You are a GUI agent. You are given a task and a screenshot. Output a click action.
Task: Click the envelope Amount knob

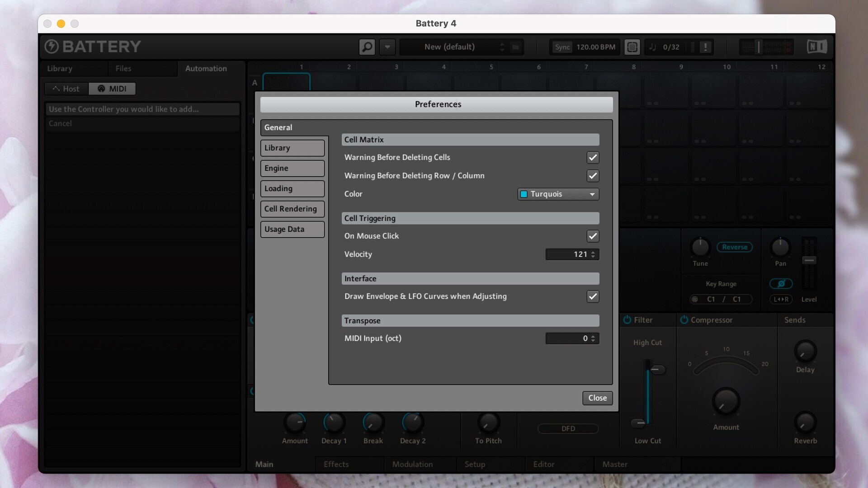click(295, 423)
